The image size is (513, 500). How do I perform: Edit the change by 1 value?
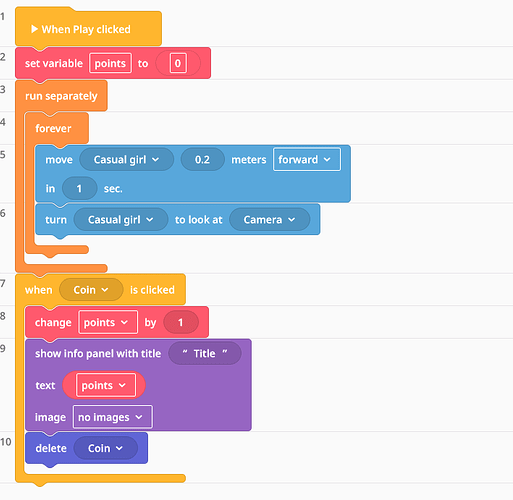pos(181,322)
